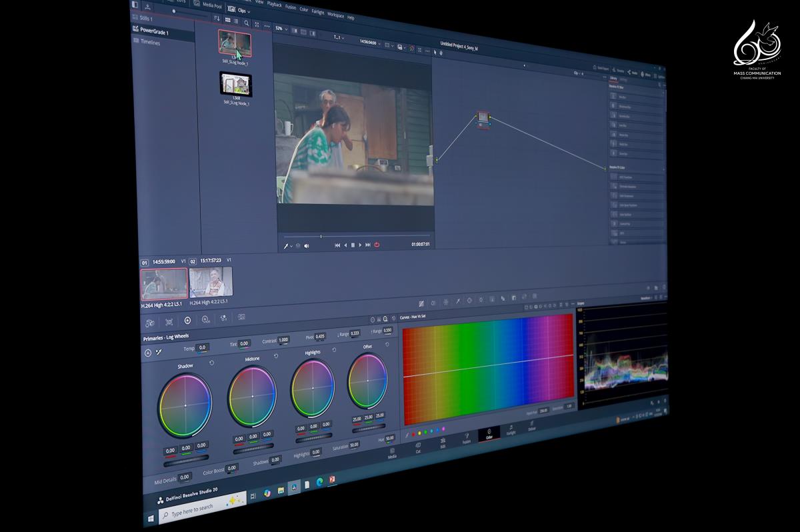Select the white balance eyedropper picker
Image resolution: width=800 pixels, height=532 pixels.
159,351
